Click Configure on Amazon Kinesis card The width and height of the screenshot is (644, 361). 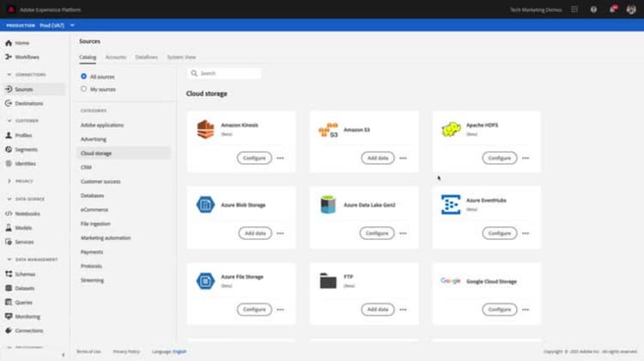point(254,158)
